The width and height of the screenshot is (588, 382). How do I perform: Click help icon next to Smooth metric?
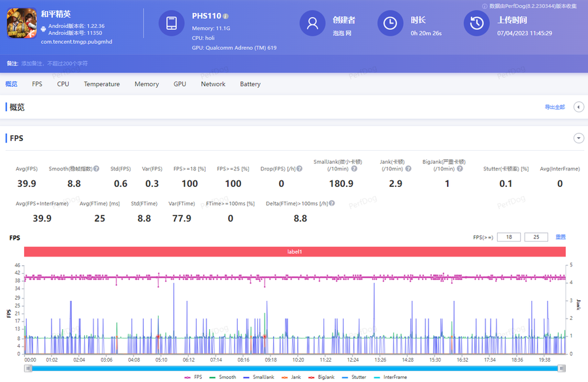(96, 169)
